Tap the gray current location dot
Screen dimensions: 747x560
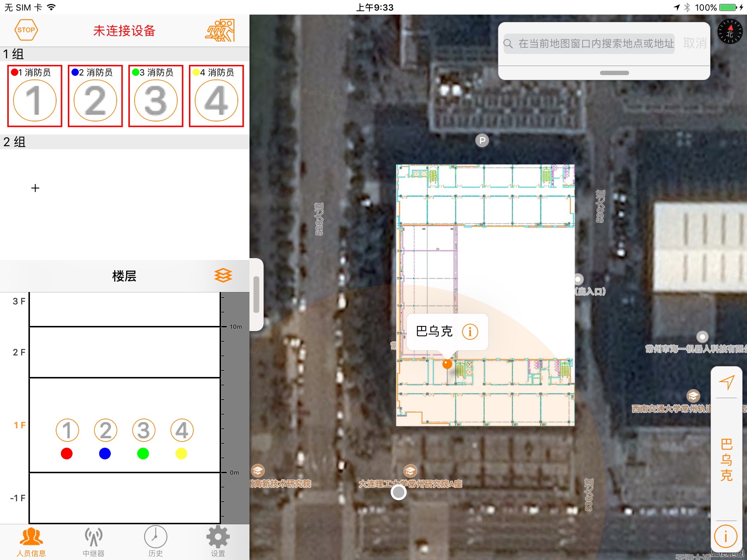398,493
